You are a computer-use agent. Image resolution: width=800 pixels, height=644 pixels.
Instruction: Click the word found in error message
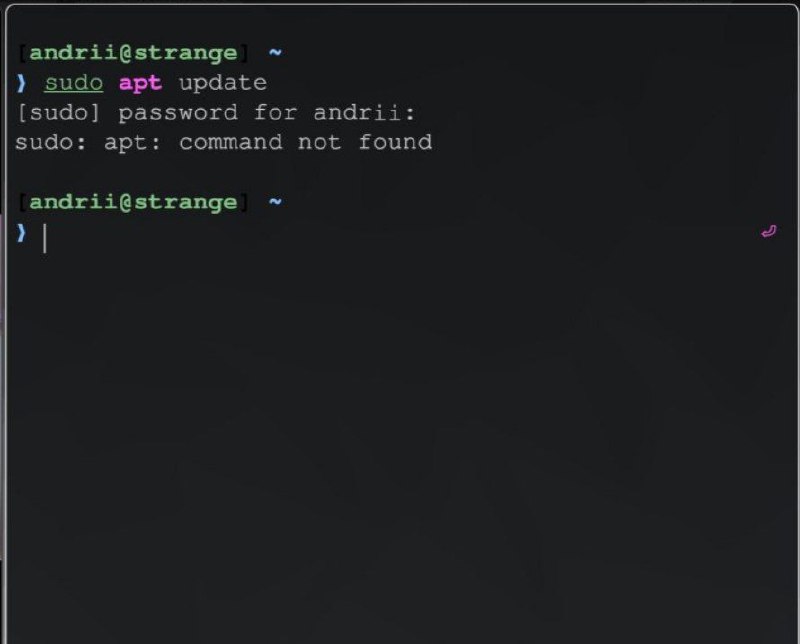point(395,142)
